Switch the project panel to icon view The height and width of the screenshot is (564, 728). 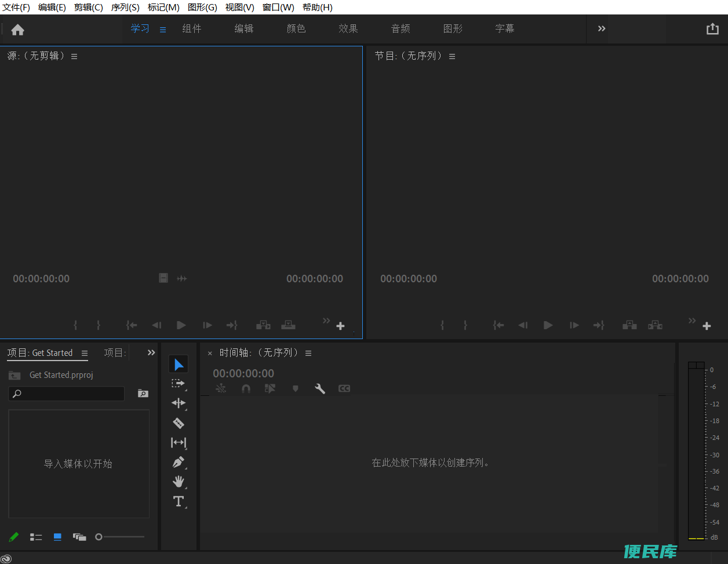coord(57,537)
